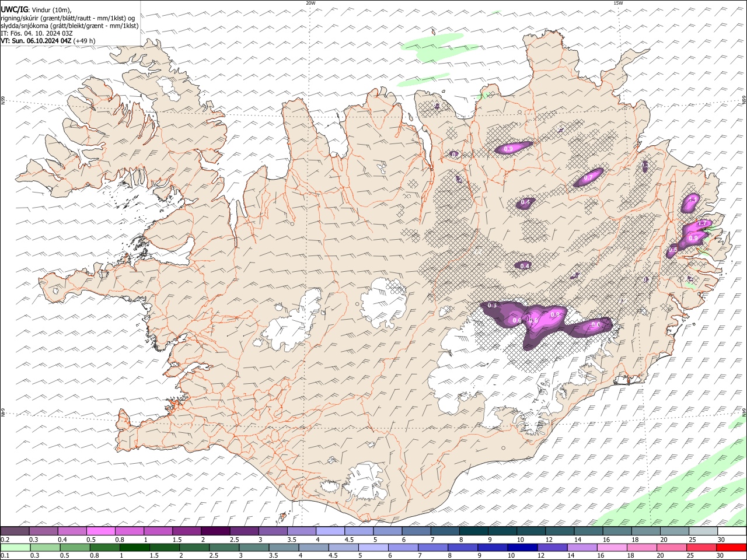Select the 25 coral-red swatch in lower legend
Image resolution: width=747 pixels, height=560 pixels.
click(x=701, y=547)
